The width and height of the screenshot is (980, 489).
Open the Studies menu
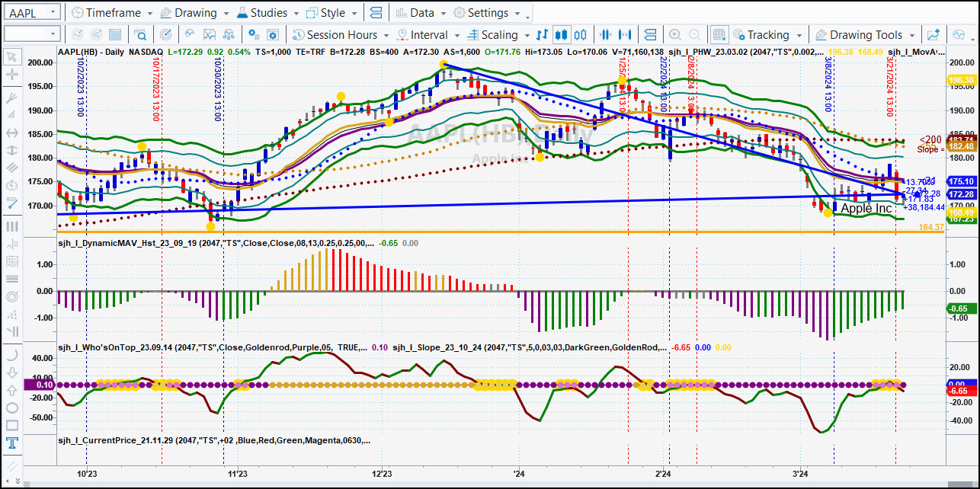pyautogui.click(x=267, y=13)
